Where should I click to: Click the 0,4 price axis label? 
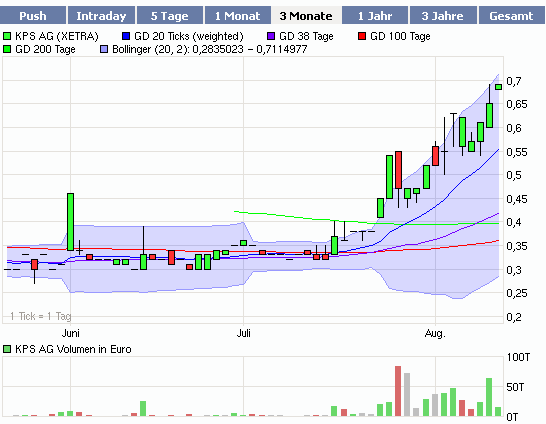click(514, 222)
